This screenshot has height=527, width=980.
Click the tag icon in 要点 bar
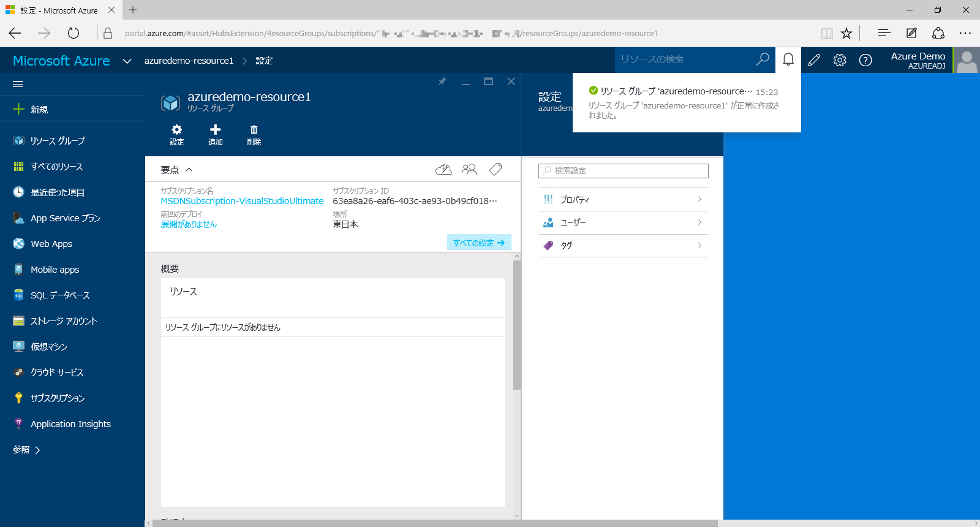(496, 170)
